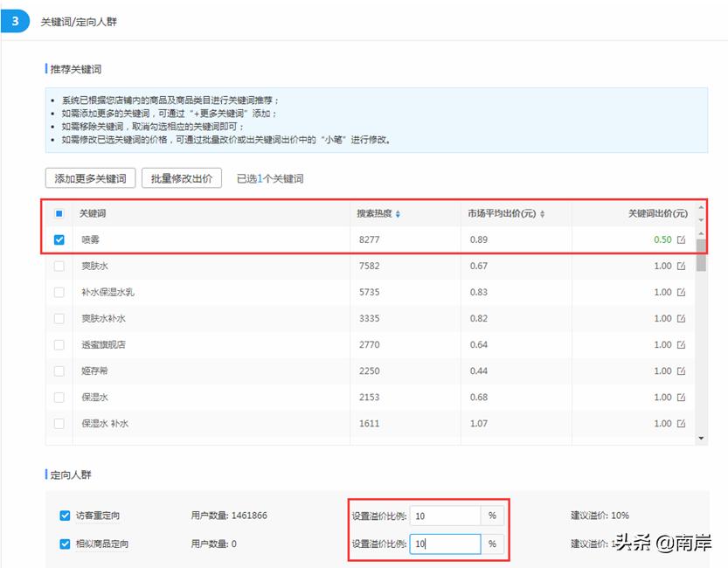Click premium ratio field for 访客重定向

point(445,516)
